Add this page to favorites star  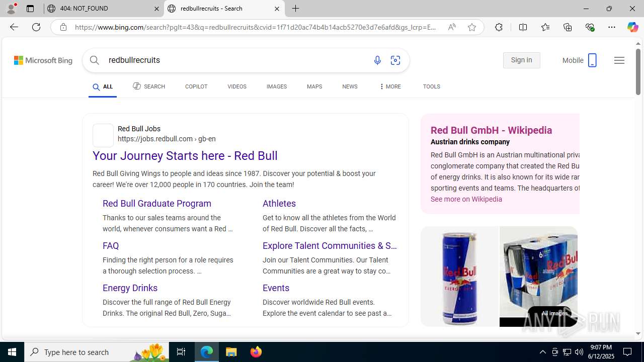(x=472, y=27)
